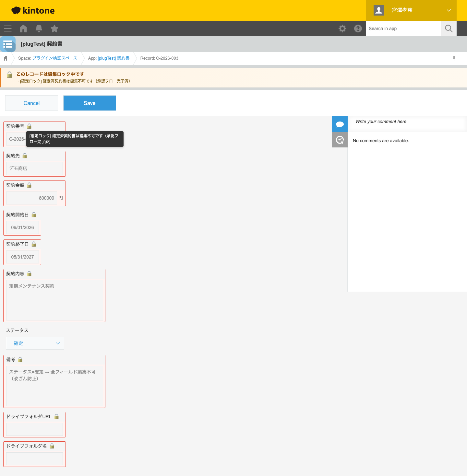
Task: Open the settings gear menu
Action: [x=342, y=29]
